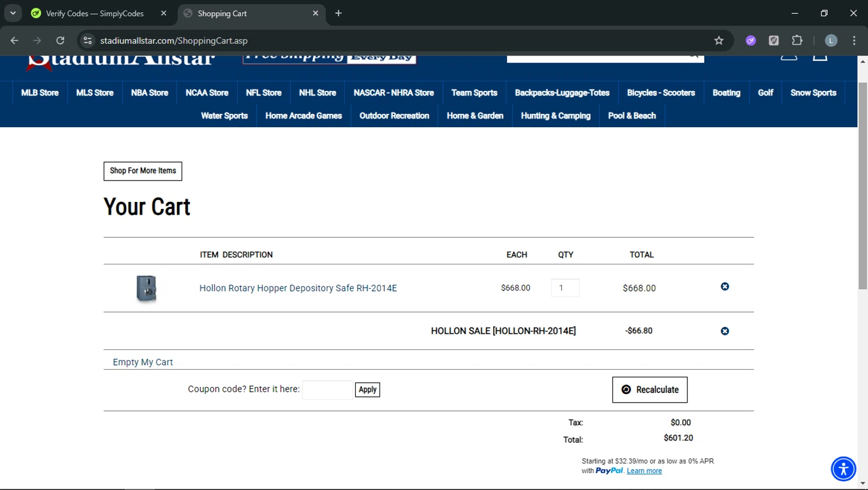Viewport: 868px width, 490px height.
Task: Open NASCAR - NHRA Store menu
Action: point(393,93)
